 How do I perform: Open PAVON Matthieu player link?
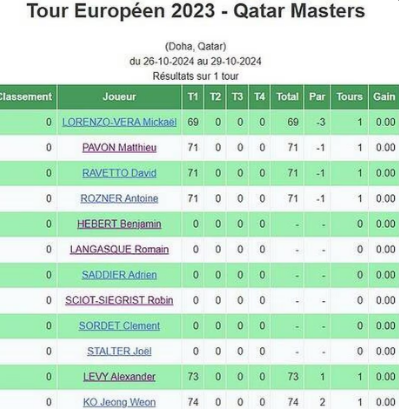pos(119,148)
